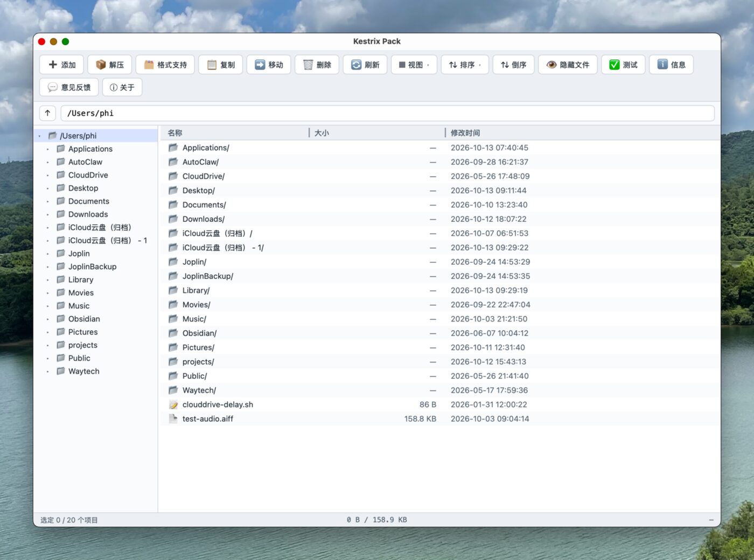Run archive test with 测试

point(623,65)
